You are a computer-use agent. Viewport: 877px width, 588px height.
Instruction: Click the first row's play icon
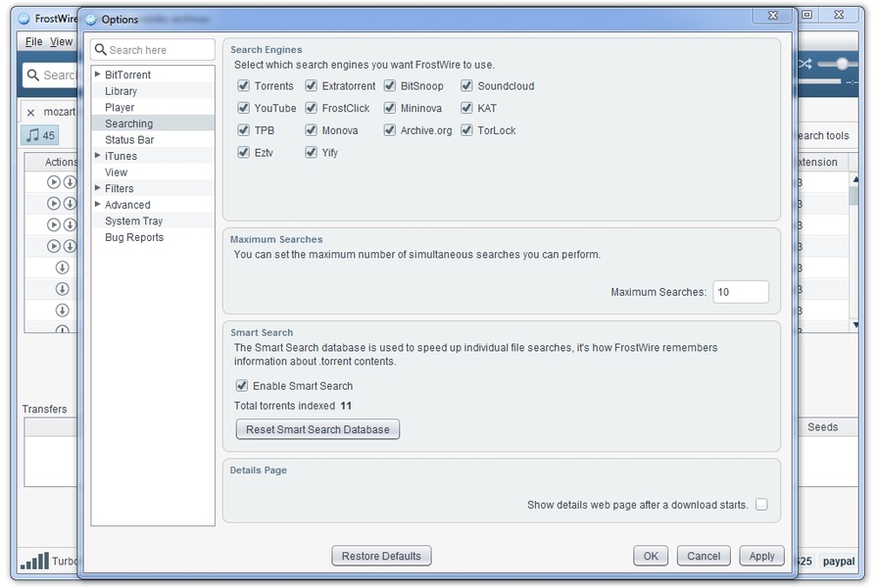coord(53,182)
